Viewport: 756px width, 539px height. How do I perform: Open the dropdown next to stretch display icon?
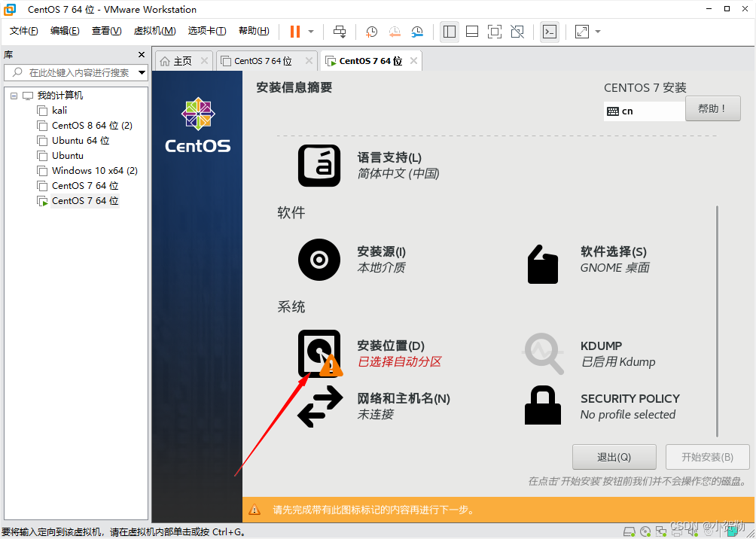[598, 32]
